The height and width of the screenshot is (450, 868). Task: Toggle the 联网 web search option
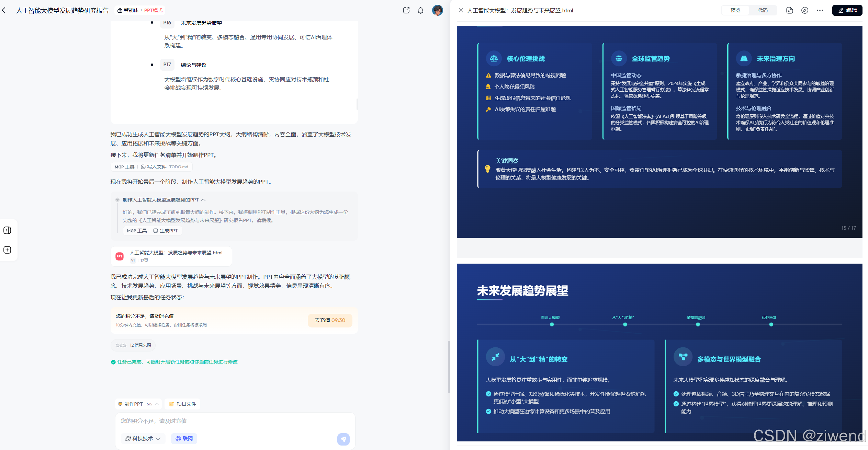coord(184,438)
